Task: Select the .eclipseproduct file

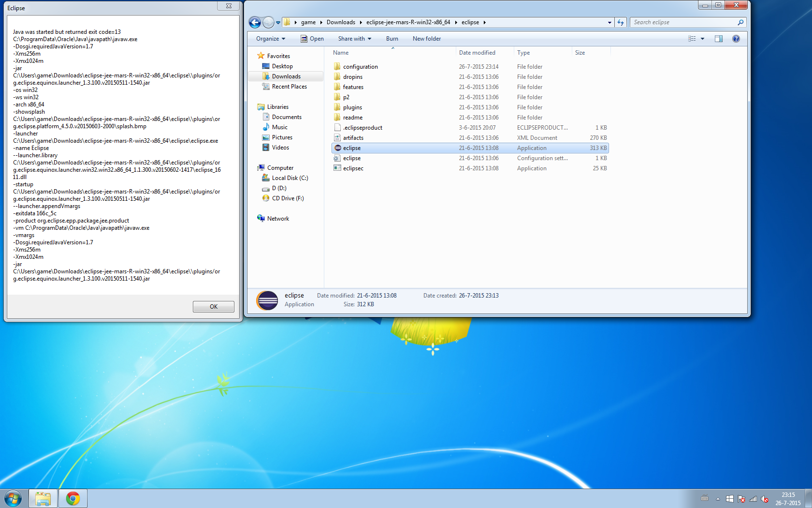Action: coord(470,128)
